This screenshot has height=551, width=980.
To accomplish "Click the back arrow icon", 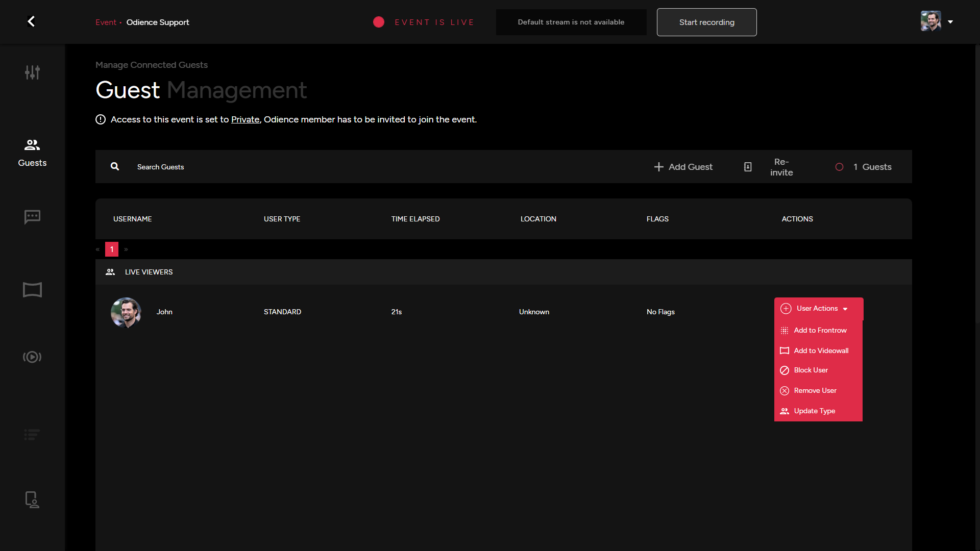I will tap(31, 21).
